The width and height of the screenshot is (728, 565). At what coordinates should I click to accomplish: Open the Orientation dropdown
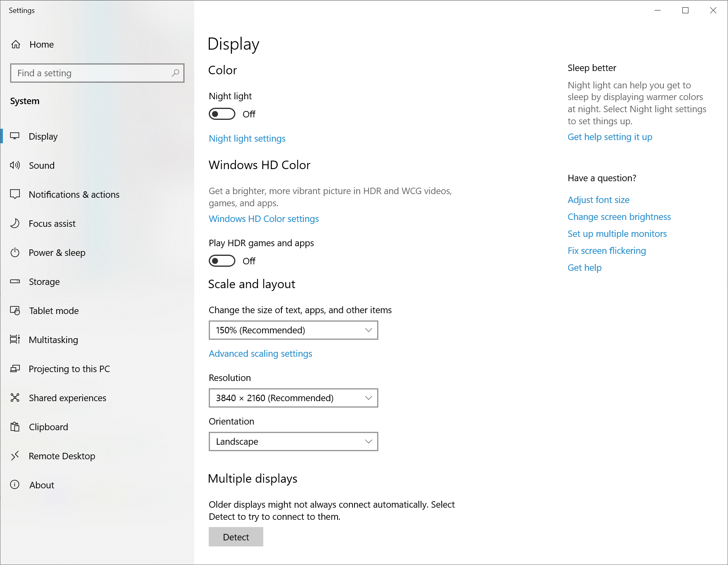[293, 442]
